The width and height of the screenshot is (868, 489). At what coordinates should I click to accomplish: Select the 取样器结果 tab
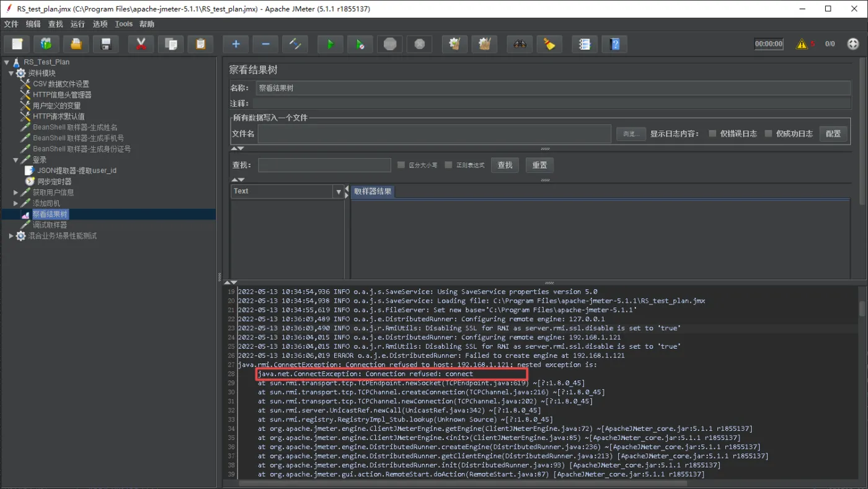pos(373,192)
